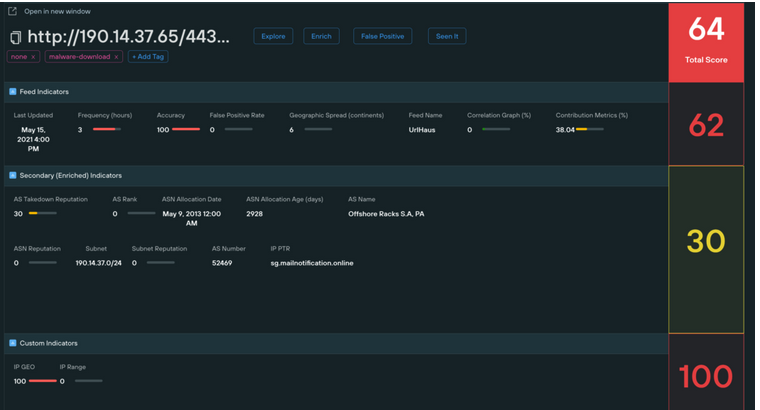Click the Seen It button

(x=446, y=36)
